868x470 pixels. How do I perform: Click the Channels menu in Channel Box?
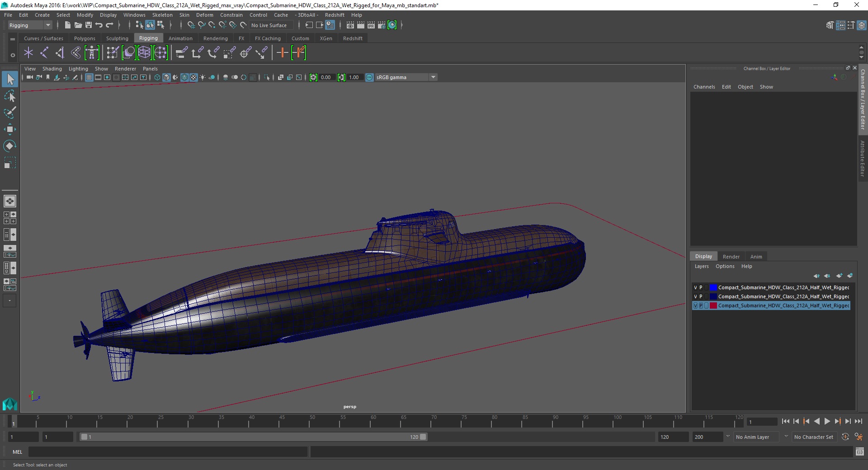coord(704,87)
